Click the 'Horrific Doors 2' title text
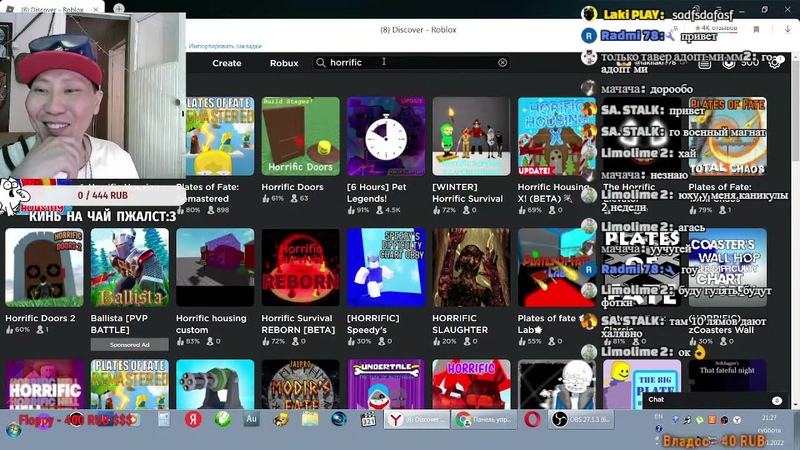This screenshot has width=800, height=450. point(40,318)
